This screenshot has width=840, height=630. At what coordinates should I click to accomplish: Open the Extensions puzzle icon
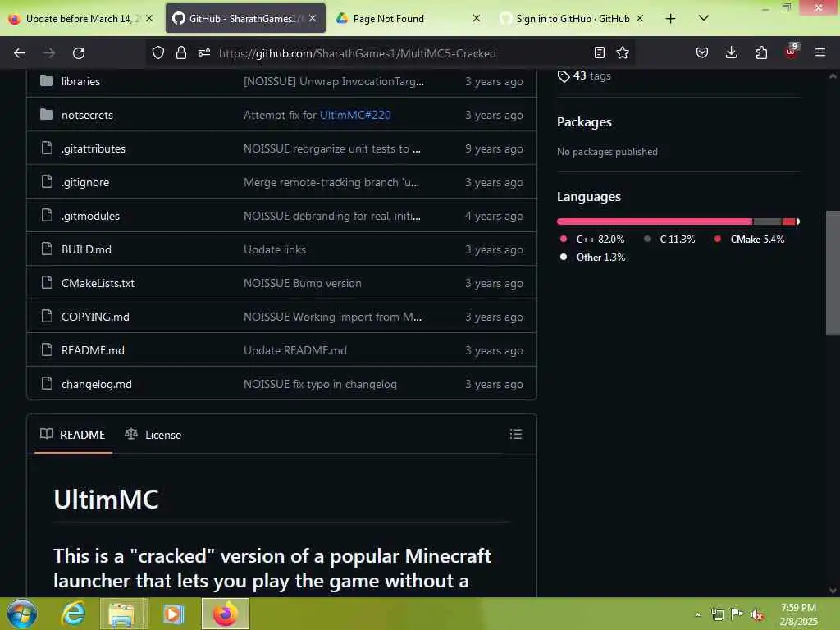(x=761, y=52)
